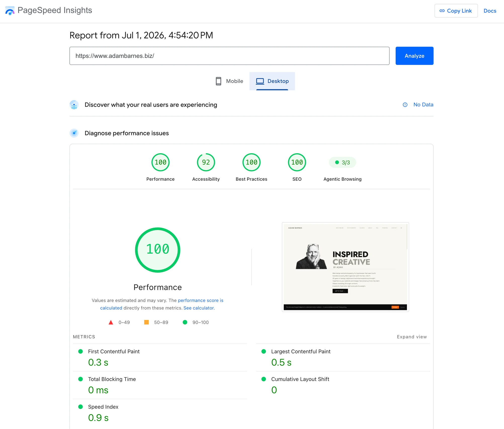
Task: Click the No Data info icon
Action: coord(405,105)
